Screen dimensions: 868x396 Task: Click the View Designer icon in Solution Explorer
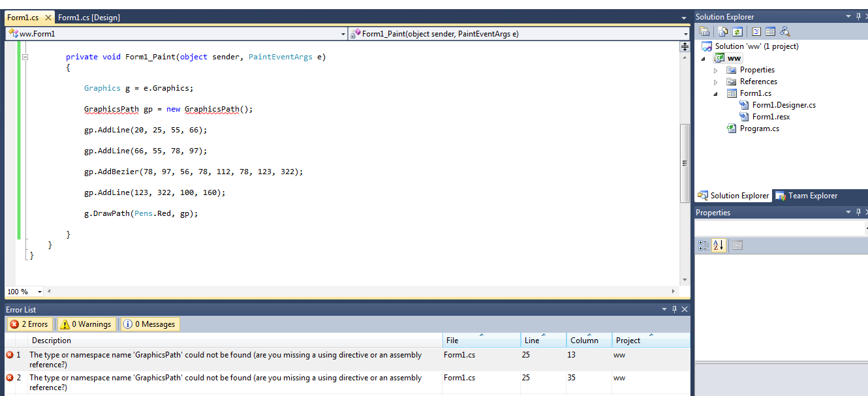pyautogui.click(x=770, y=31)
